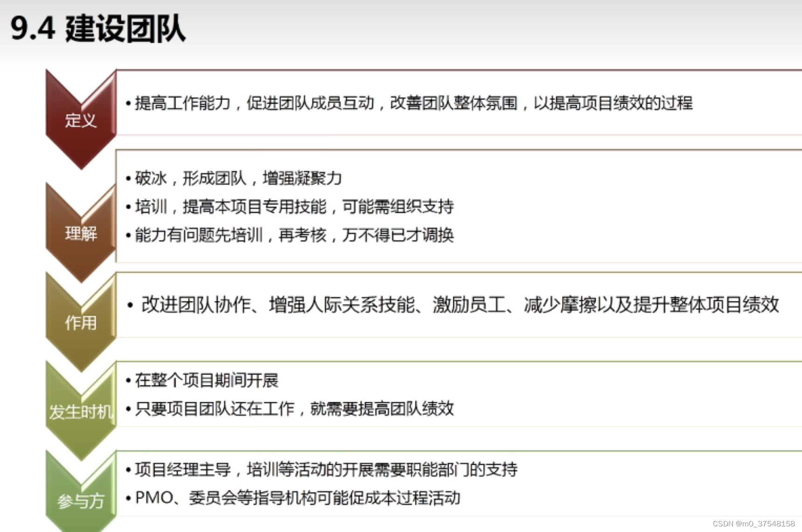Select the '发生时机' chevron label
This screenshot has width=802, height=532.
(81, 412)
